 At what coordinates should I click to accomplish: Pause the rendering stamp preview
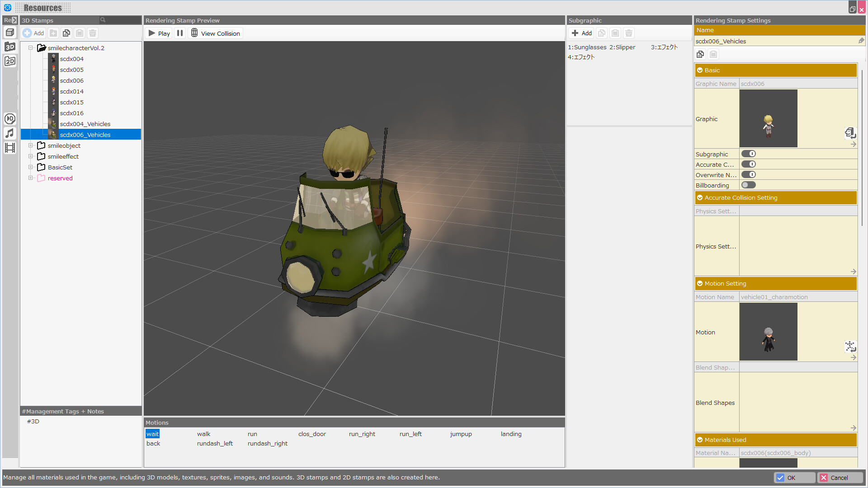point(179,33)
